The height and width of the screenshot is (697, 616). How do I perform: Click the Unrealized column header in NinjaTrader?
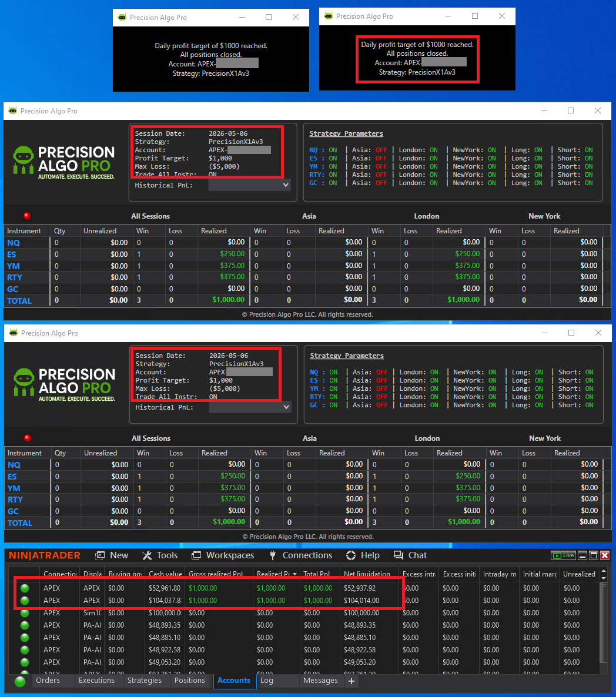579,574
